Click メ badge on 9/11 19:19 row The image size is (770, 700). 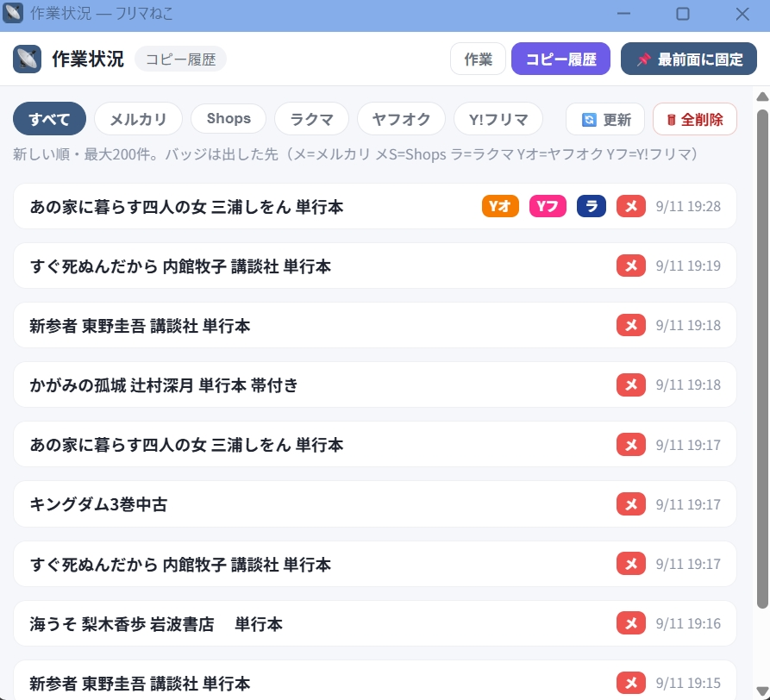631,266
